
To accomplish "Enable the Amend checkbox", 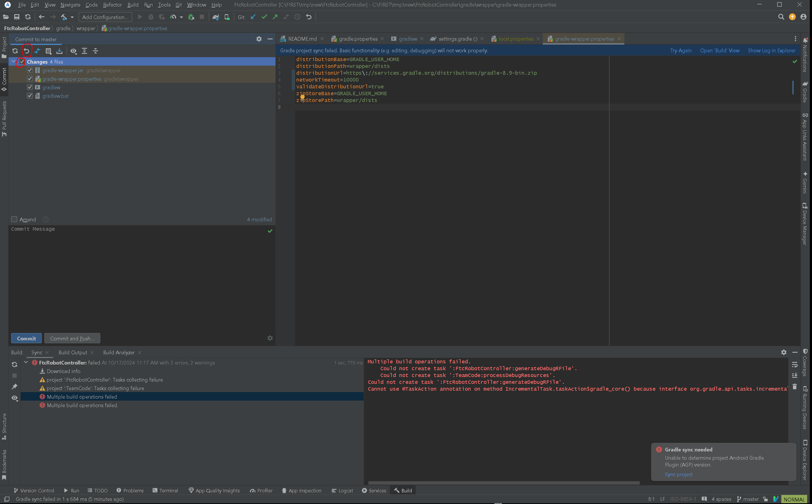I will (14, 219).
